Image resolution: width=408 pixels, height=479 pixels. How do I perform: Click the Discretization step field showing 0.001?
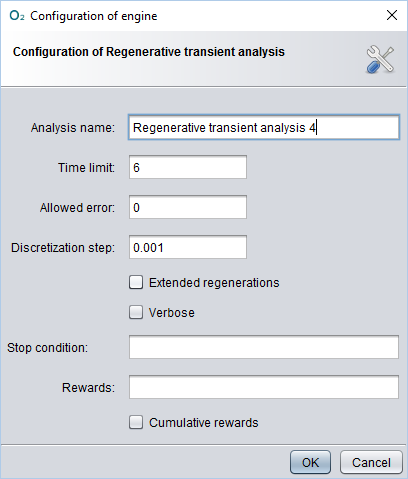coord(188,247)
